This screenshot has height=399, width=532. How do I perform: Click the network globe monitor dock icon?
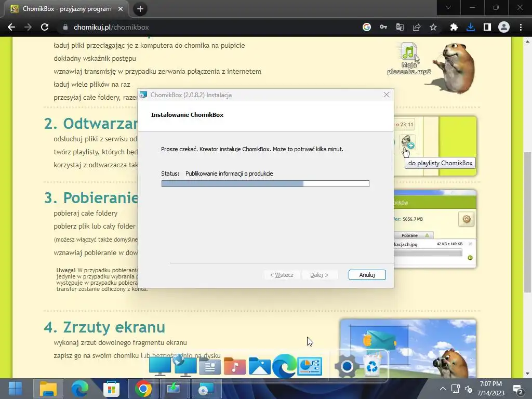(x=184, y=366)
